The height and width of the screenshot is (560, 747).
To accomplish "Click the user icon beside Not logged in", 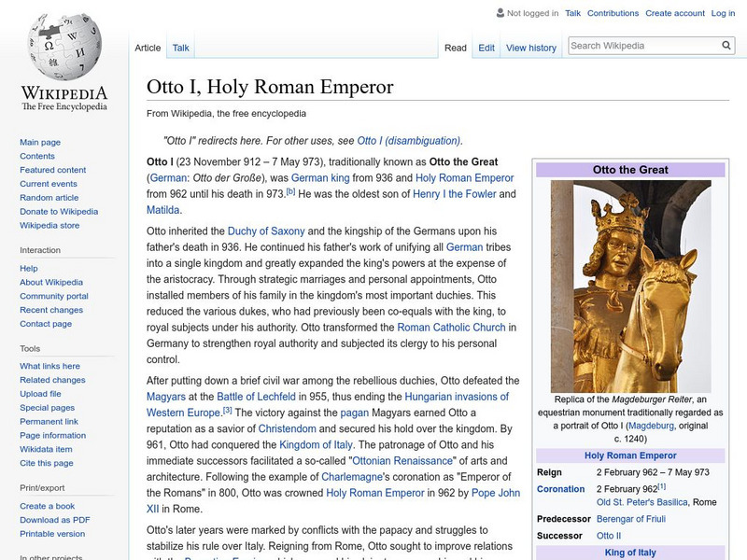I will click(x=500, y=14).
